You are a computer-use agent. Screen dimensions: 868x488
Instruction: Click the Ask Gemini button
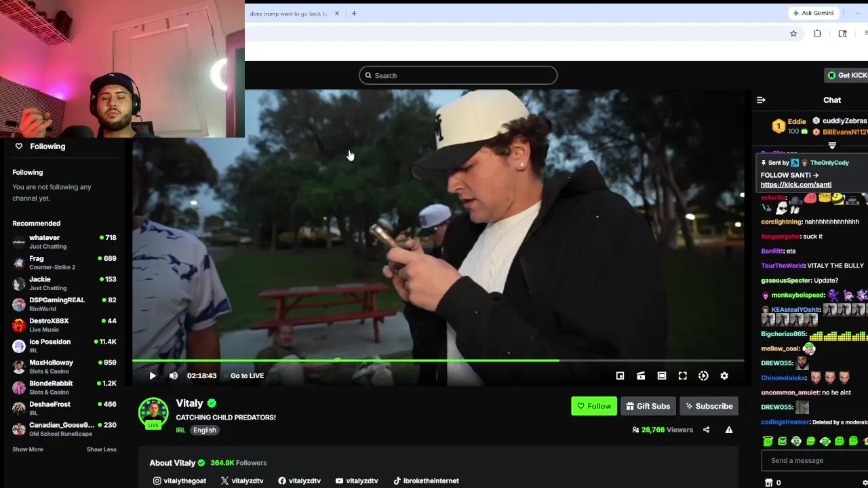[814, 13]
